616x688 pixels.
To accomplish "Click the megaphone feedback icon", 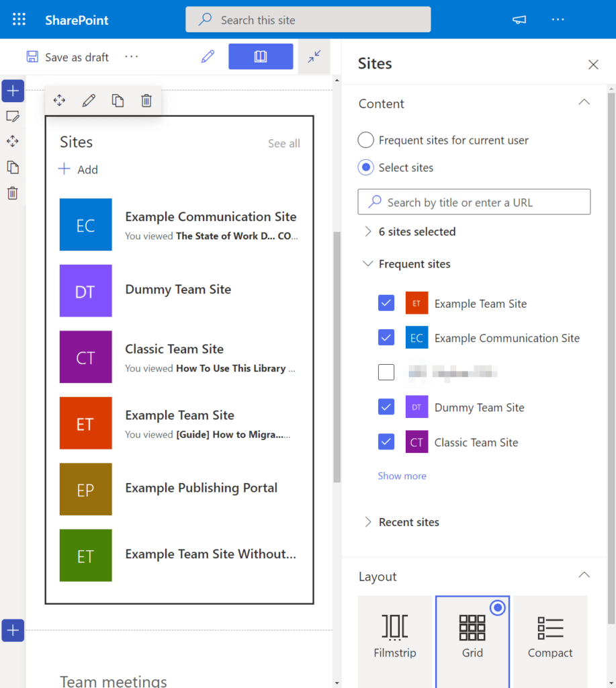I will [x=519, y=19].
